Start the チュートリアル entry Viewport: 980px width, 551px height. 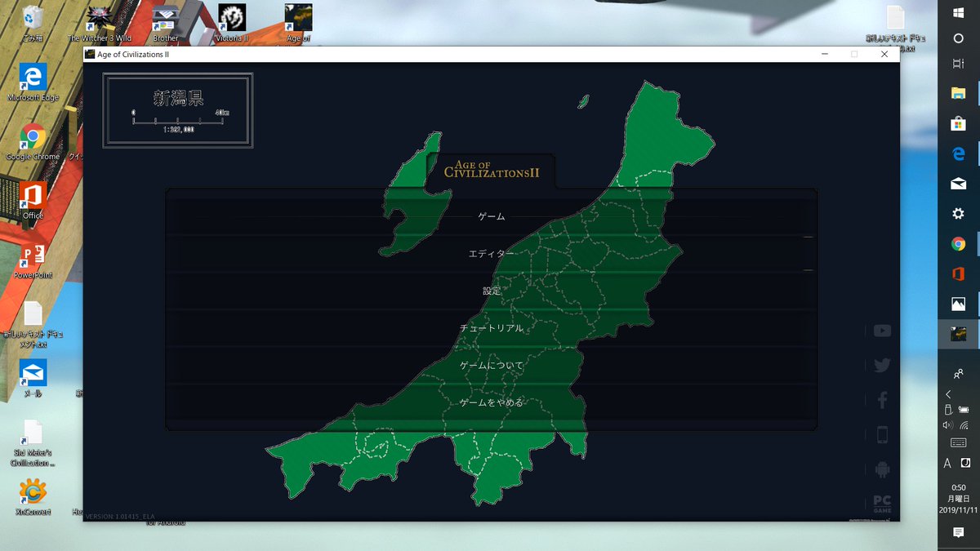pyautogui.click(x=492, y=328)
